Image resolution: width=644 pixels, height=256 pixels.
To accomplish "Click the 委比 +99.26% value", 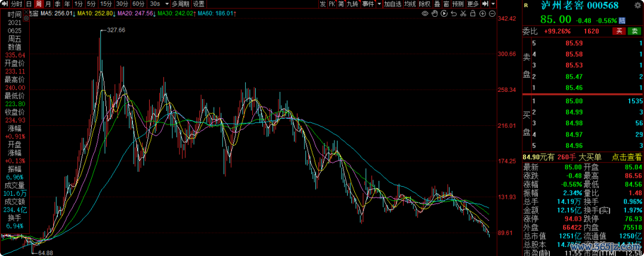I will 558,31.
